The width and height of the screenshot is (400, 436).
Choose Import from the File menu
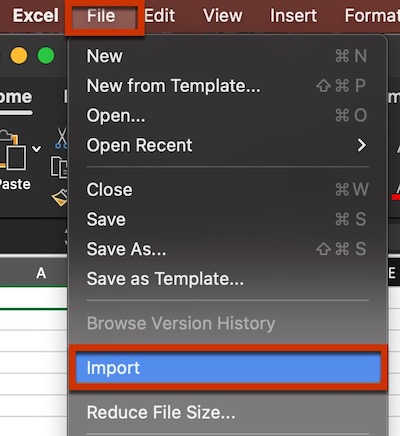pos(228,368)
